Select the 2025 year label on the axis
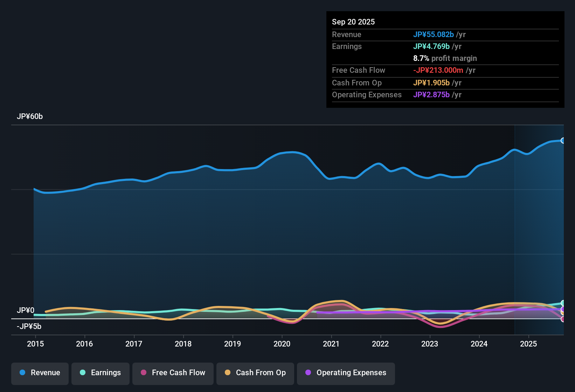This screenshot has width=575, height=392. 529,344
